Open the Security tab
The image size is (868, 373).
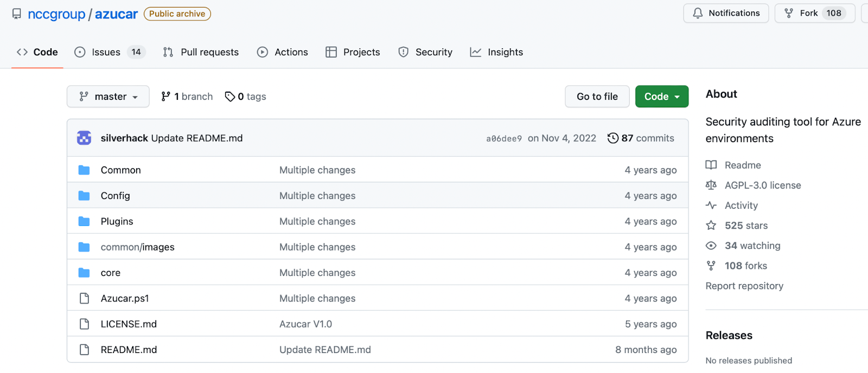(x=425, y=52)
